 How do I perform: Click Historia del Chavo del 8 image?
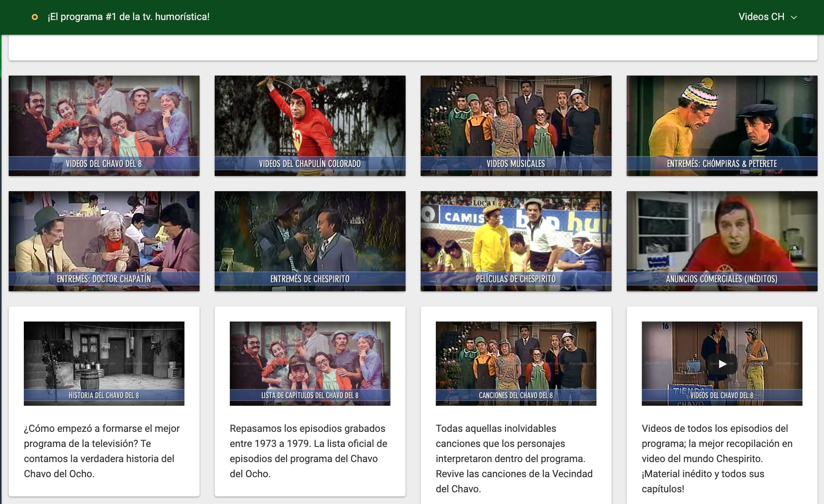click(104, 363)
